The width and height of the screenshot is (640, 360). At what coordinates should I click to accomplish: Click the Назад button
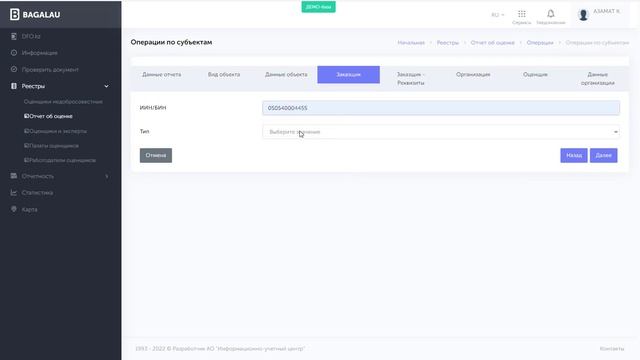(574, 156)
